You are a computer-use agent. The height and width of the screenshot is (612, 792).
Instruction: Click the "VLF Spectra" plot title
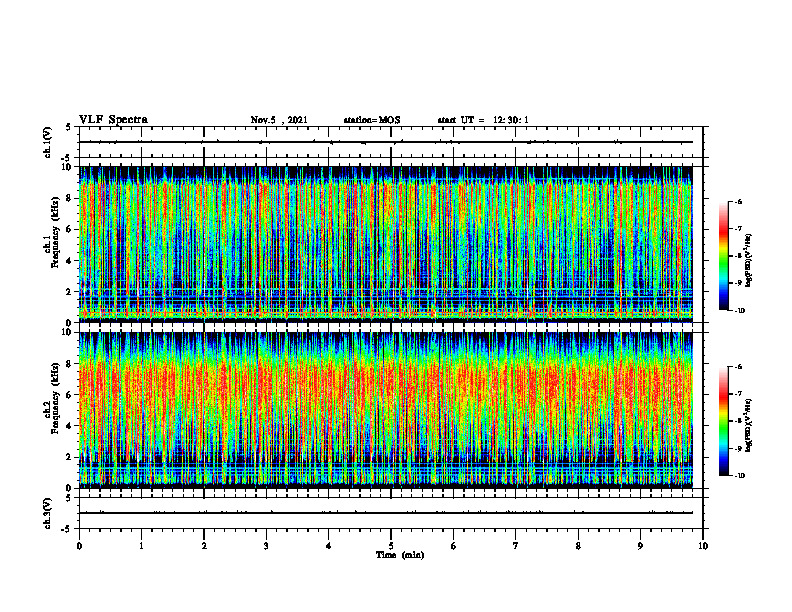113,120
